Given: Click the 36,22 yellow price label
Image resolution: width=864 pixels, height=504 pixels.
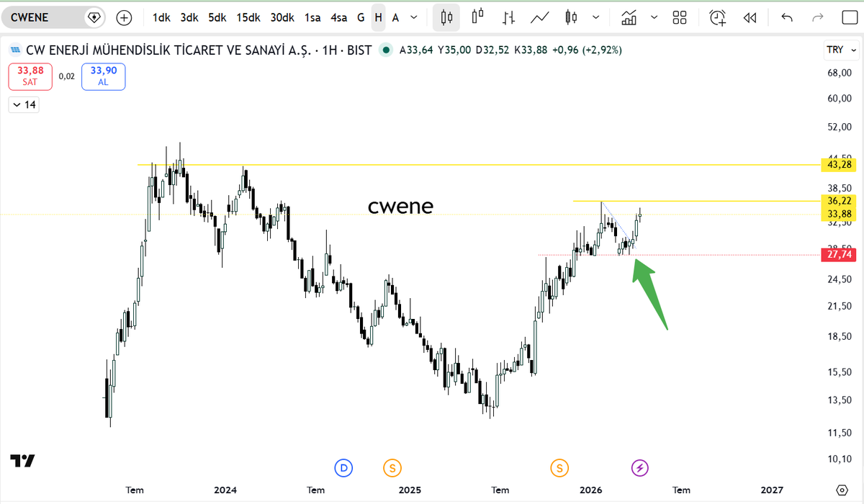Looking at the screenshot, I should 840,202.
